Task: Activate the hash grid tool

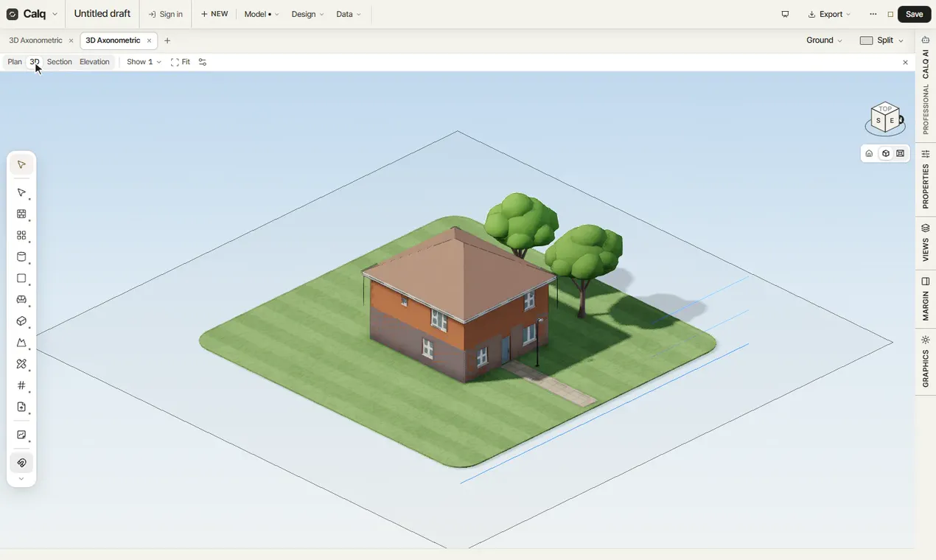Action: pos(21,385)
